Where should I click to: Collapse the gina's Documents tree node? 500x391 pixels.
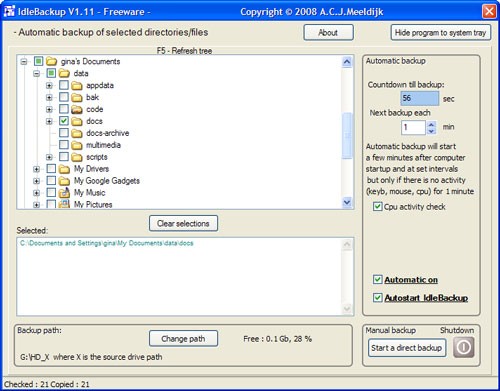click(24, 62)
